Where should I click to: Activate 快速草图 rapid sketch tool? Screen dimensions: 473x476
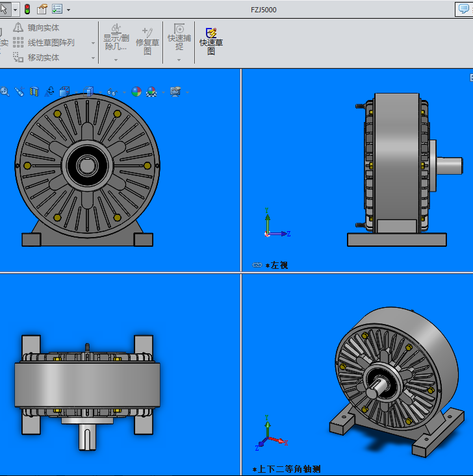click(211, 42)
